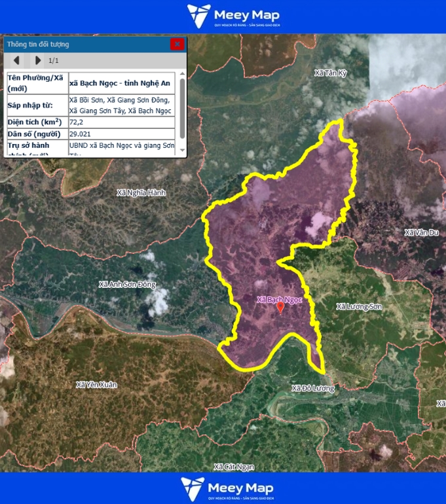Viewport: 446px width, 504px height.
Task: Click the next record arrow in info panel
Action: [37, 60]
